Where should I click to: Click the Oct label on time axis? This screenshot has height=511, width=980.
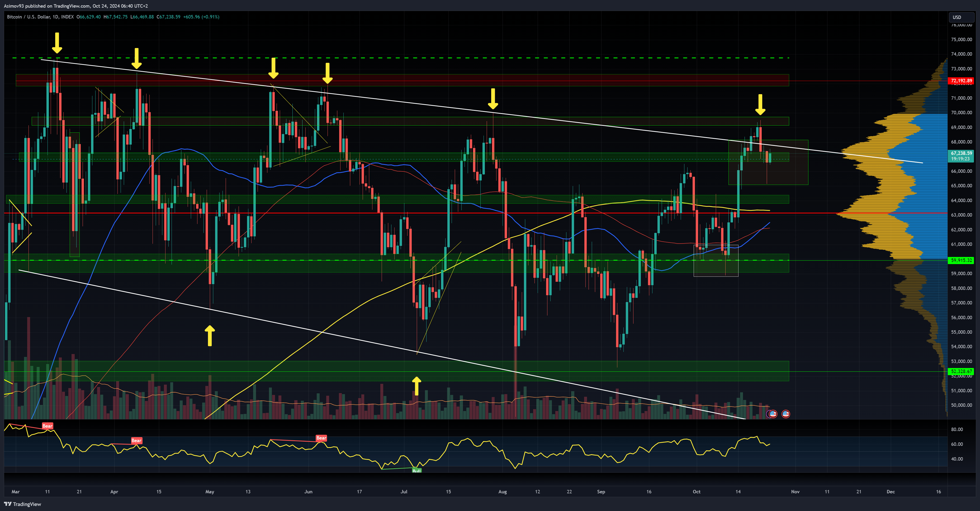click(x=697, y=491)
